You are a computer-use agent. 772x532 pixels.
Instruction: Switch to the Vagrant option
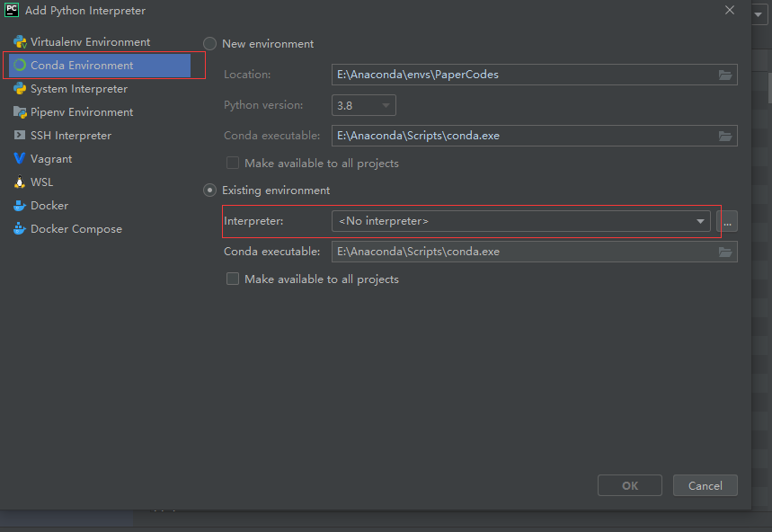coord(100,159)
